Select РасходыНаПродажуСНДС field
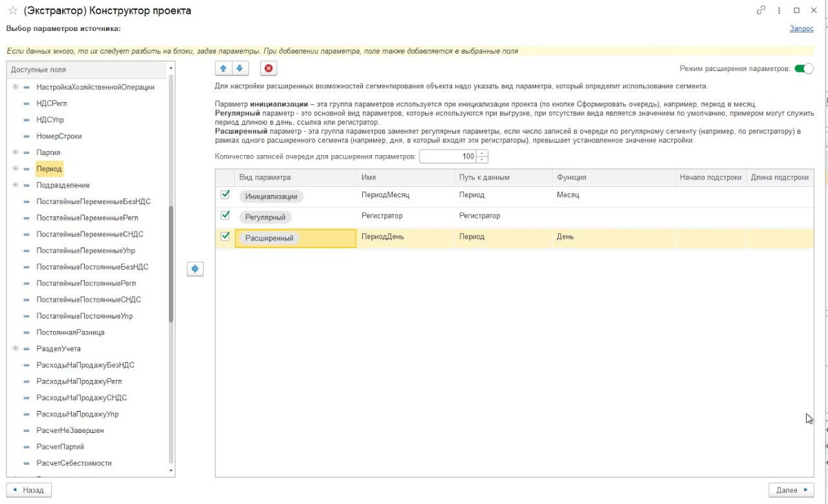This screenshot has width=828, height=504. [x=81, y=398]
